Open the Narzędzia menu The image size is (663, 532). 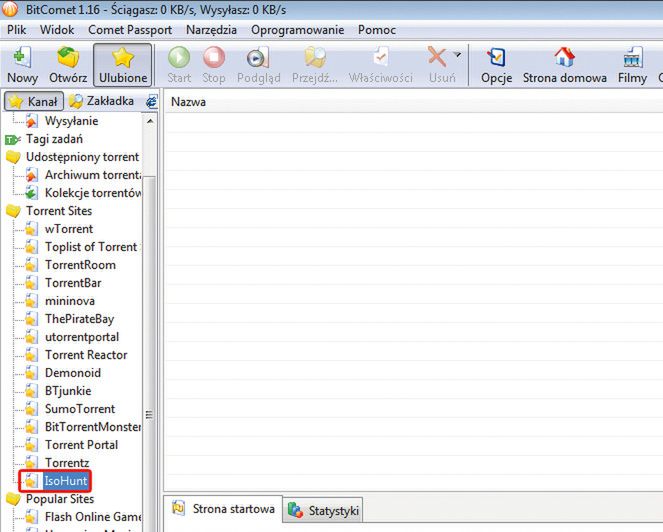click(x=211, y=30)
